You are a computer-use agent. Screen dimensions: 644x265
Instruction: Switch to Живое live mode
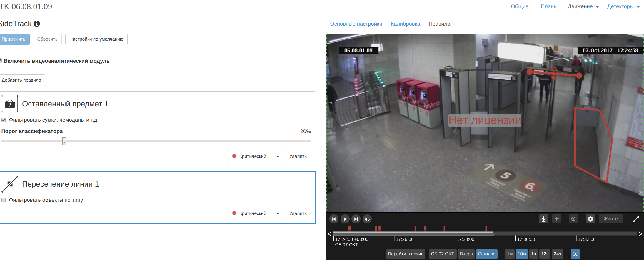(x=610, y=219)
